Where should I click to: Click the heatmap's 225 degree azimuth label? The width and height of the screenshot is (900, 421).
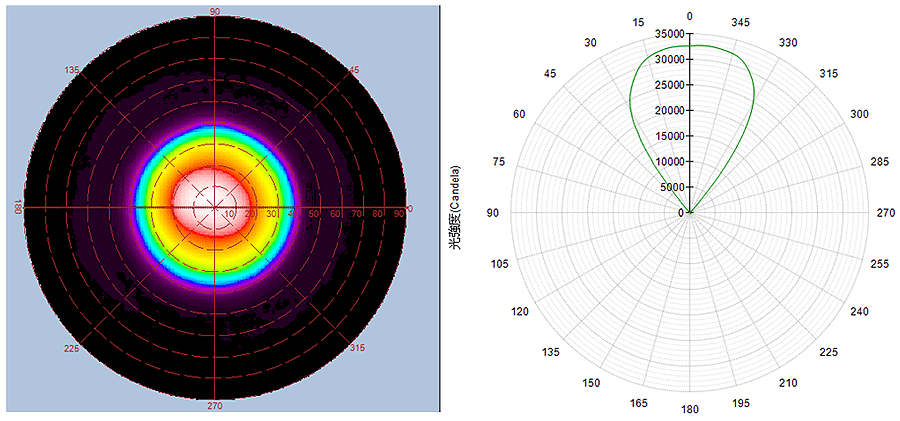(72, 348)
